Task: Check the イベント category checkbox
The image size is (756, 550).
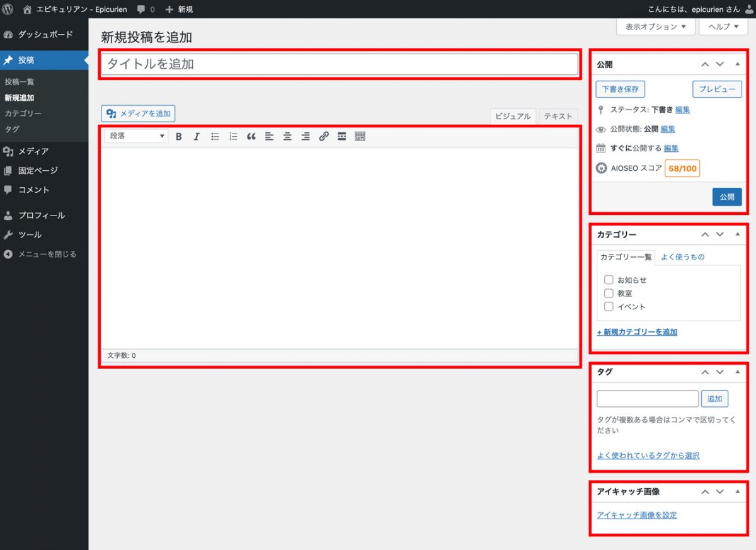Action: pyautogui.click(x=609, y=307)
